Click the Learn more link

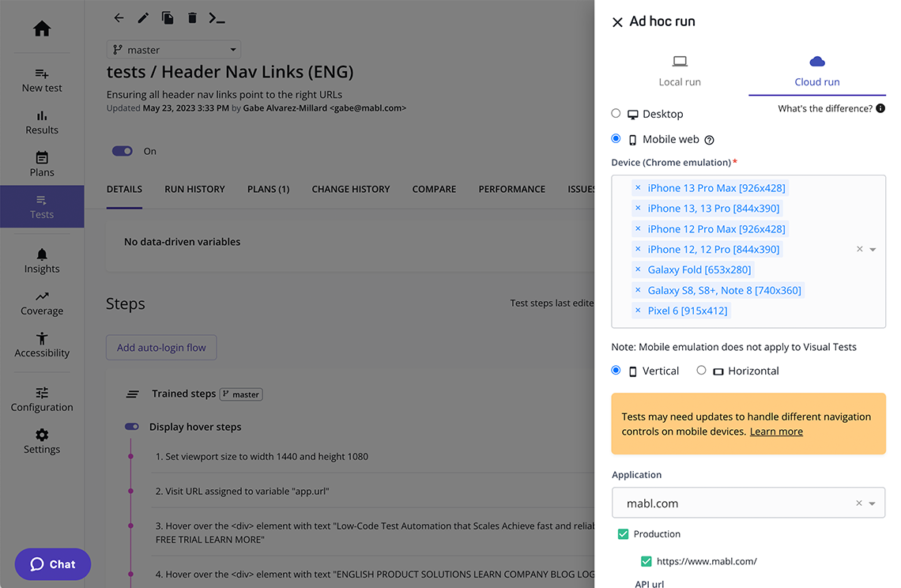[x=776, y=432]
